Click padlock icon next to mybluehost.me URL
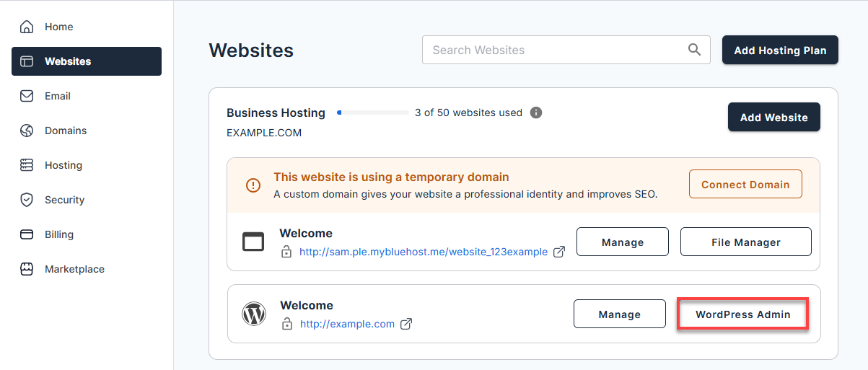 pyautogui.click(x=286, y=252)
